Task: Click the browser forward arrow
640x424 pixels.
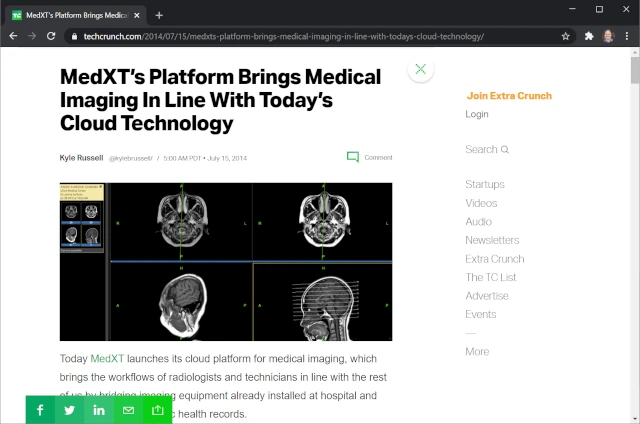Action: point(32,36)
